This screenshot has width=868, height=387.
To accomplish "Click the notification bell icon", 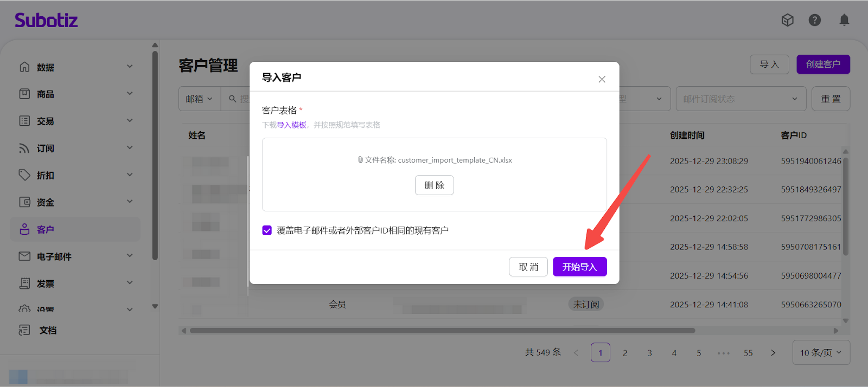I will [844, 20].
